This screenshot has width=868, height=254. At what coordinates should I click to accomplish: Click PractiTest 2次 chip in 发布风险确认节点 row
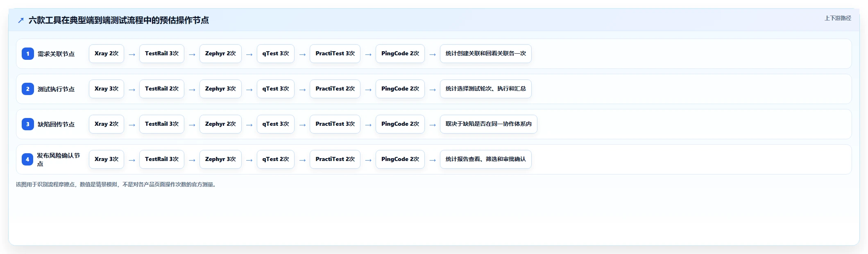click(335, 159)
